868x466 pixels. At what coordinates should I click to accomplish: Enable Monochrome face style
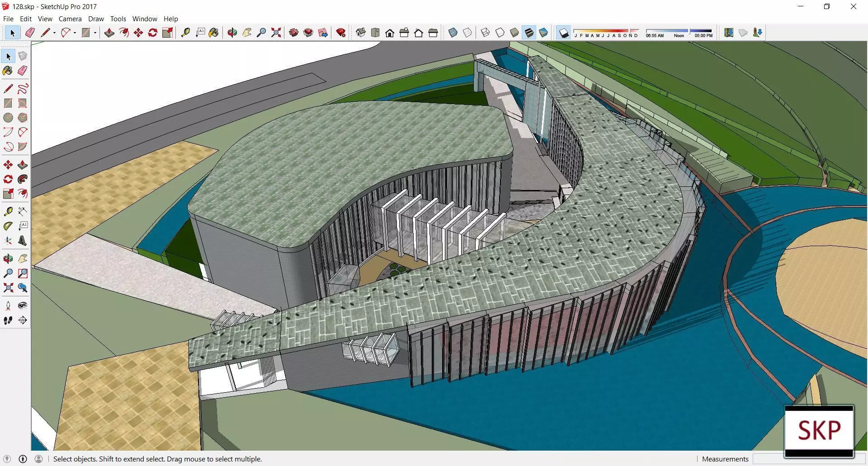tap(543, 33)
